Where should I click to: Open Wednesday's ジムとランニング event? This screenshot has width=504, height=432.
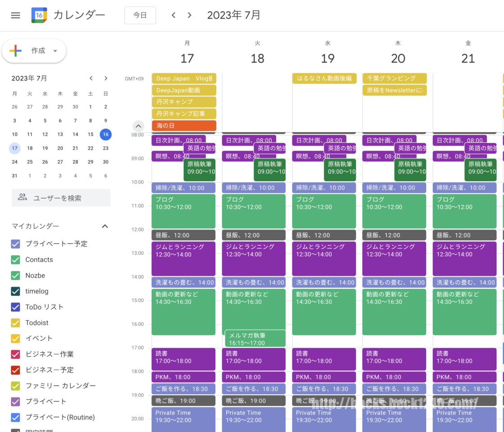coord(324,259)
